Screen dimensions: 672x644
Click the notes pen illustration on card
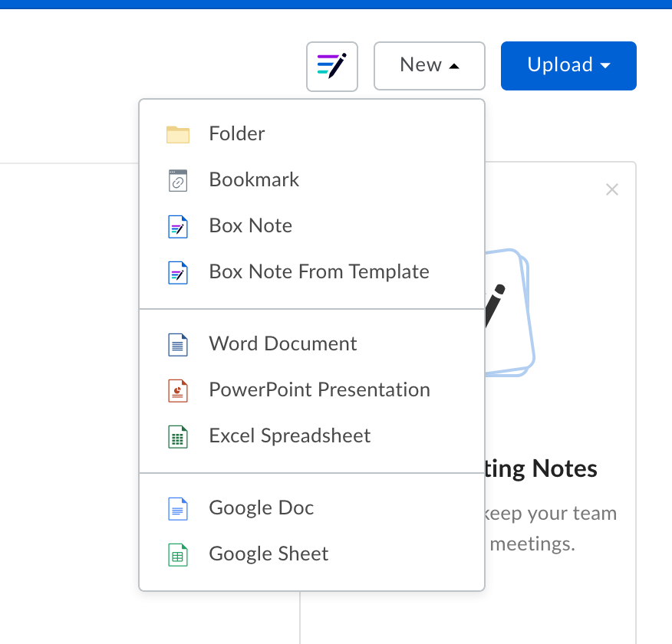pos(509,313)
